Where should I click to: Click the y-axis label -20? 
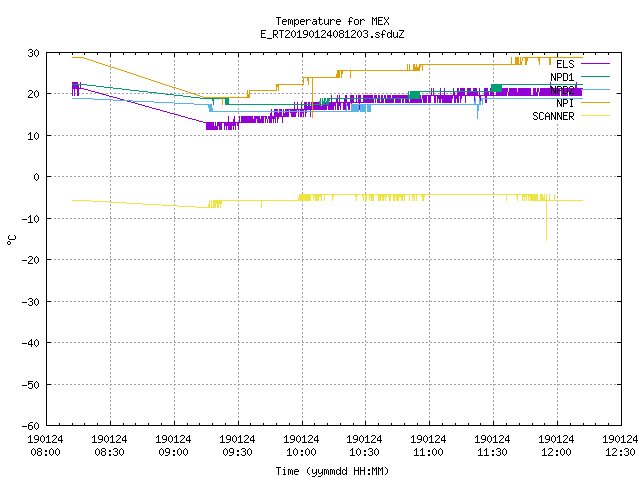[30, 260]
